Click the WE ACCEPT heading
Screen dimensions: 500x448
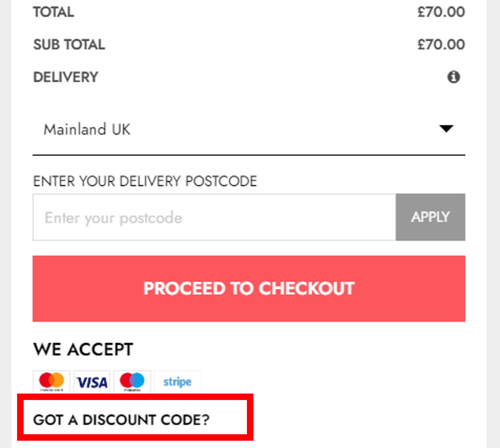coord(83,349)
